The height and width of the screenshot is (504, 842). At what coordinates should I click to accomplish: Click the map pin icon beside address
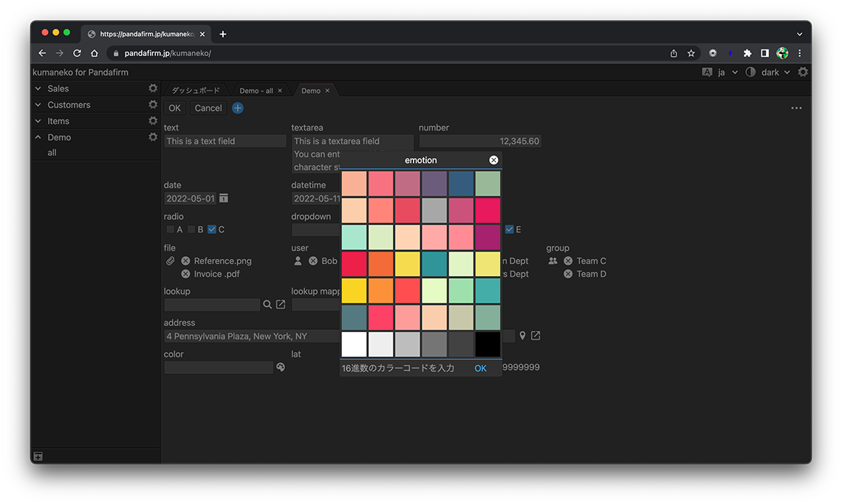pos(522,336)
